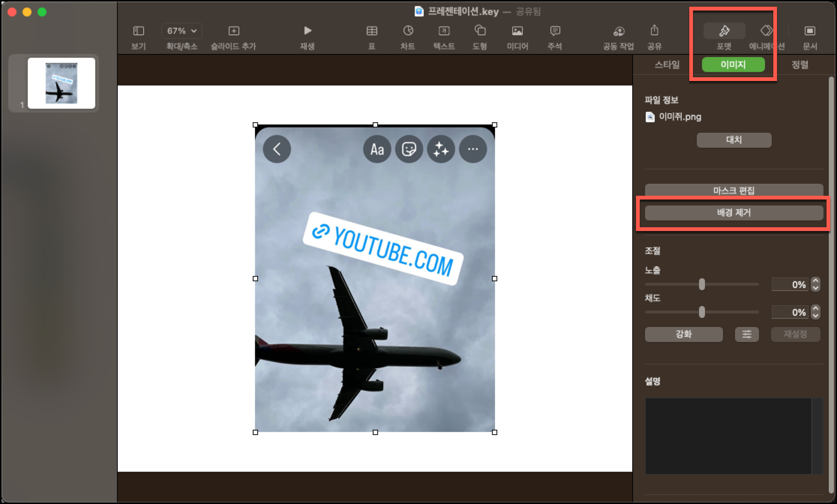Insert a Table from the toolbar
The height and width of the screenshot is (504, 837).
pos(372,31)
